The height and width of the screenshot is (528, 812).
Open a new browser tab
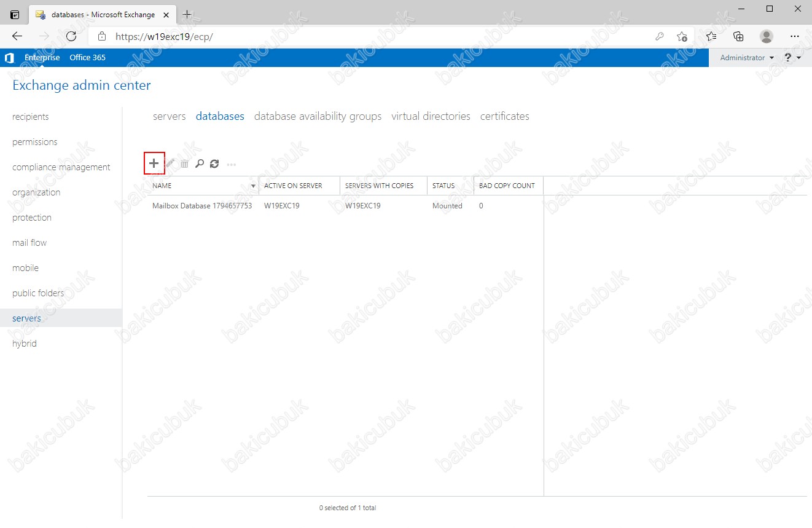(187, 14)
